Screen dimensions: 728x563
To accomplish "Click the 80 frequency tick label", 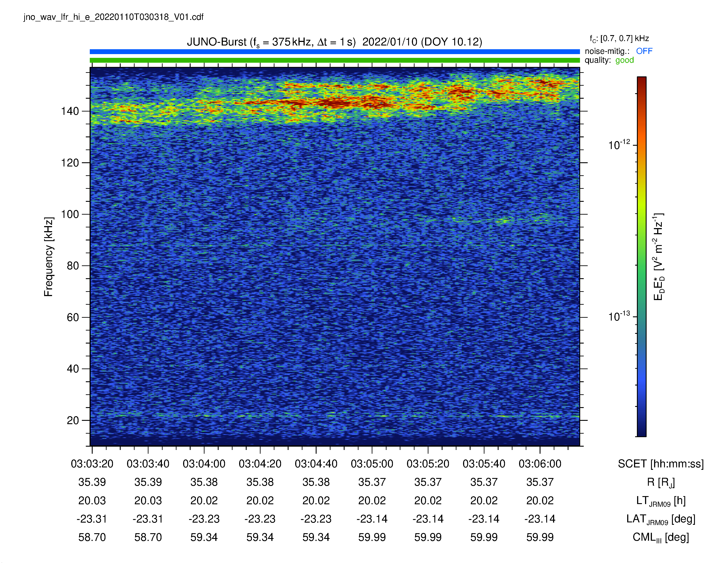I will [73, 266].
